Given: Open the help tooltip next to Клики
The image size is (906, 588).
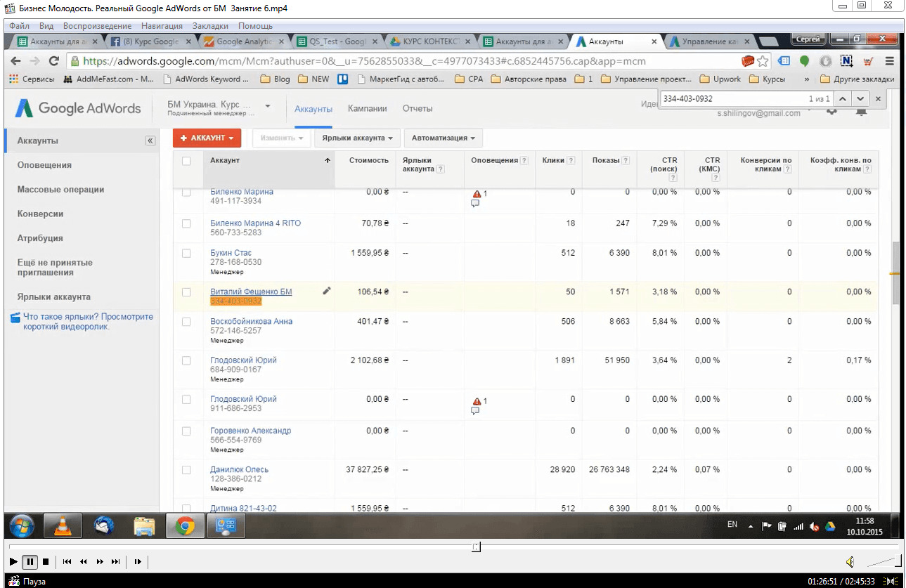Looking at the screenshot, I should (x=571, y=161).
